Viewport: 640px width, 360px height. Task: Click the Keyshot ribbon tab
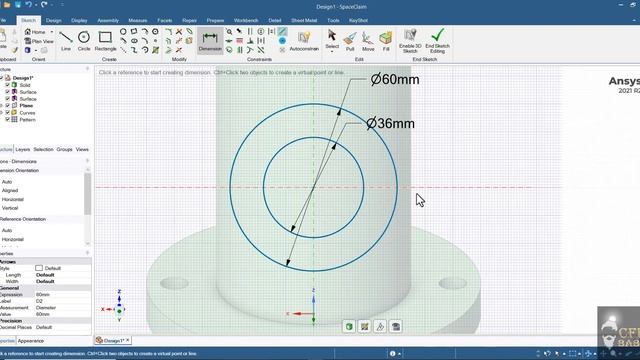tap(358, 20)
